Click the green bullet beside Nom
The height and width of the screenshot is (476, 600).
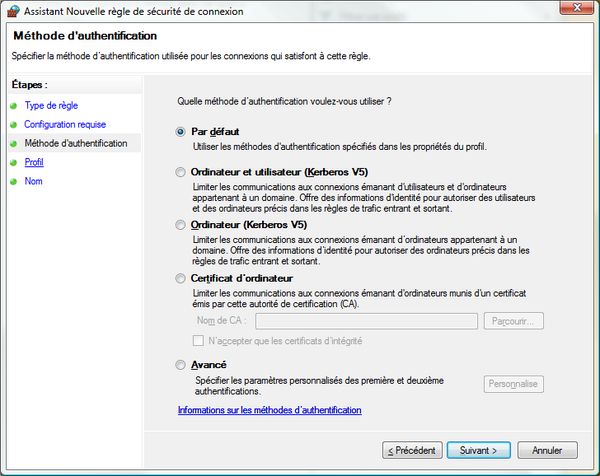tap(13, 181)
